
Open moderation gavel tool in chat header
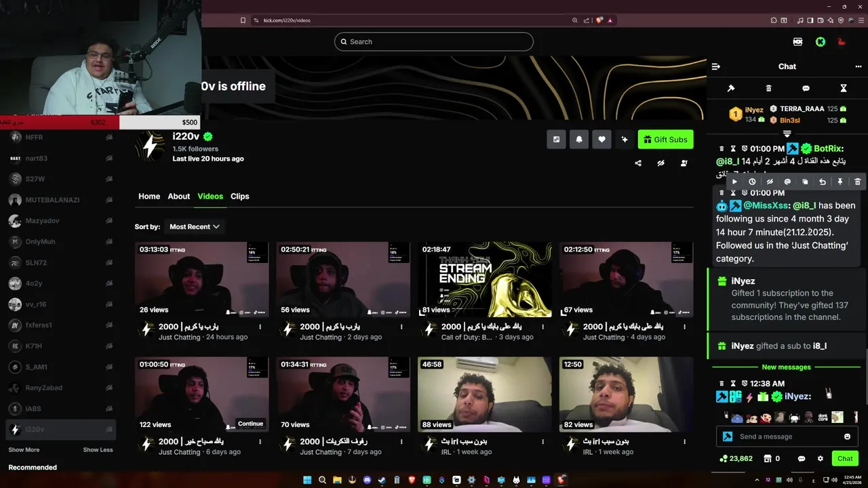tap(731, 88)
